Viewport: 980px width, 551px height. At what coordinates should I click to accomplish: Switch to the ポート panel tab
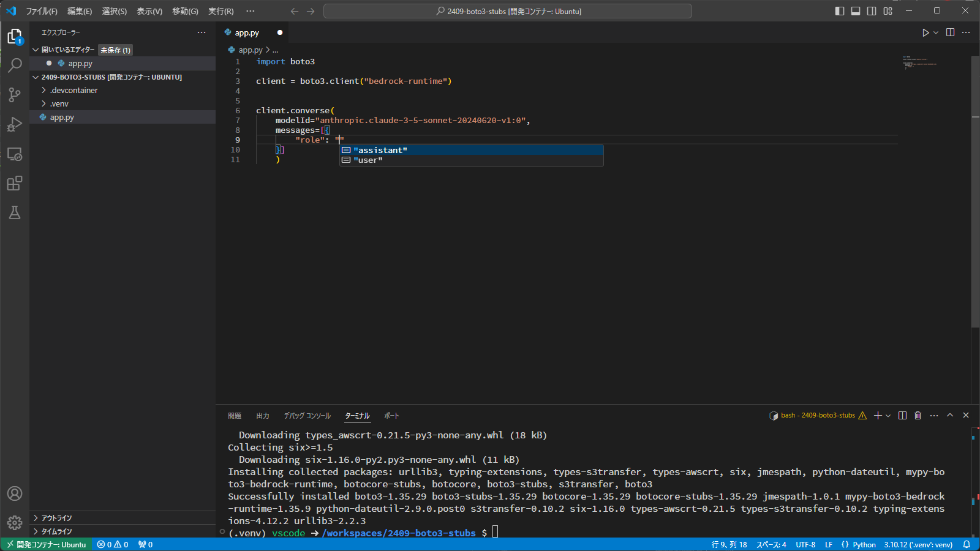pyautogui.click(x=391, y=416)
